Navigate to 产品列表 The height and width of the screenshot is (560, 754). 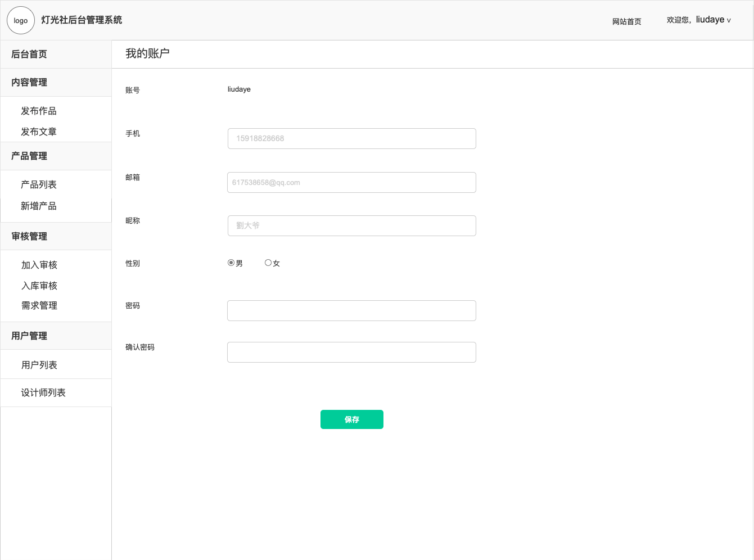tap(39, 184)
